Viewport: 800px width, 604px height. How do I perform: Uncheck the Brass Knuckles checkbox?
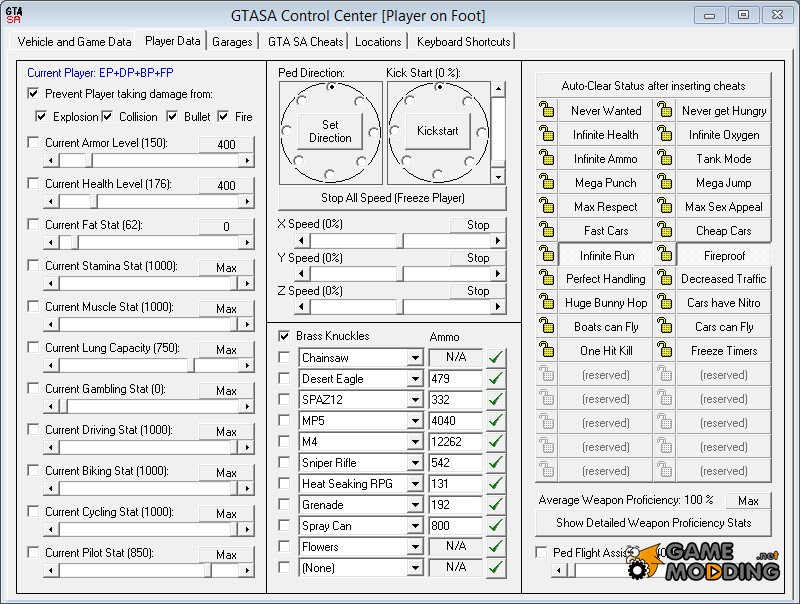click(284, 336)
